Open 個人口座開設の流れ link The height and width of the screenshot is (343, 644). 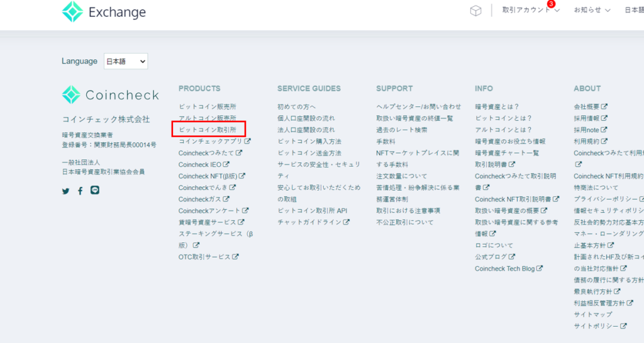coord(306,118)
